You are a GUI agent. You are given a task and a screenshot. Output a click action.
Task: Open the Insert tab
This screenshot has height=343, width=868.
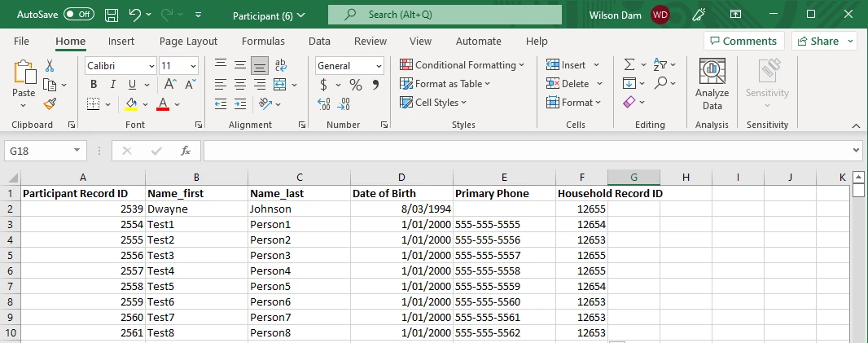click(x=121, y=41)
